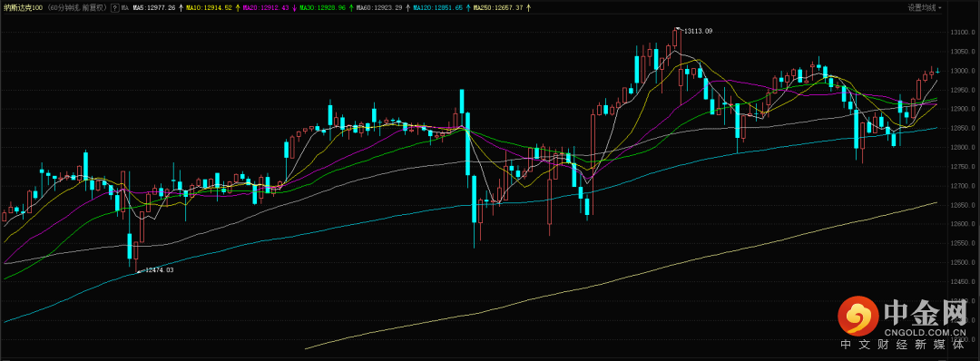Screen dimensions: 980x361
Task: Click the magenta MA20 down arrow
Action: [294, 8]
